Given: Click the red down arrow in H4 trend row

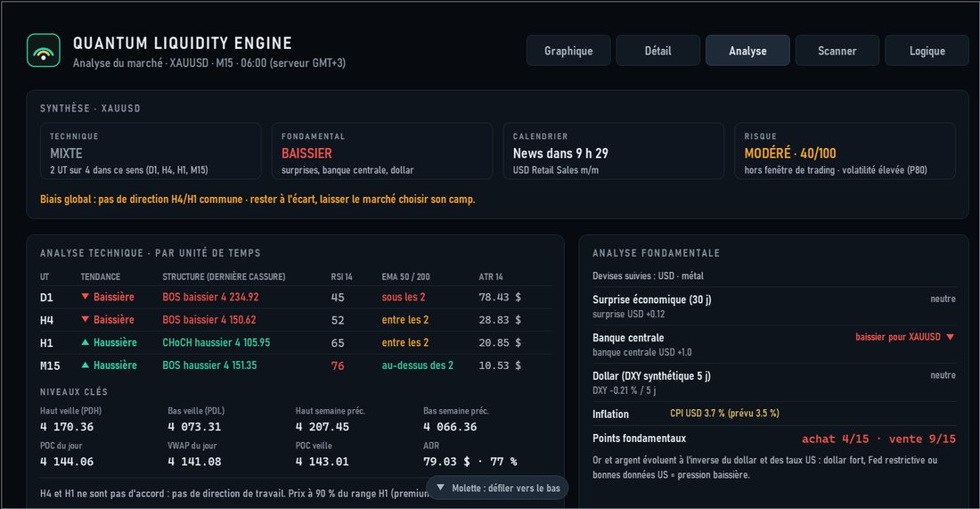Looking at the screenshot, I should click(x=85, y=319).
